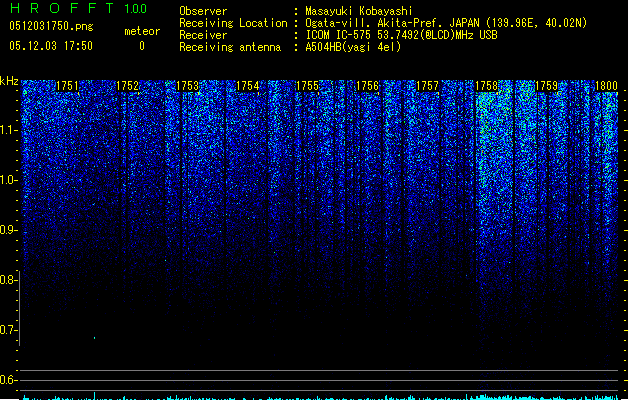The image size is (629, 400).
Task: Click the isolated cyan dot near 0.7 kHz
Action: (x=95, y=338)
